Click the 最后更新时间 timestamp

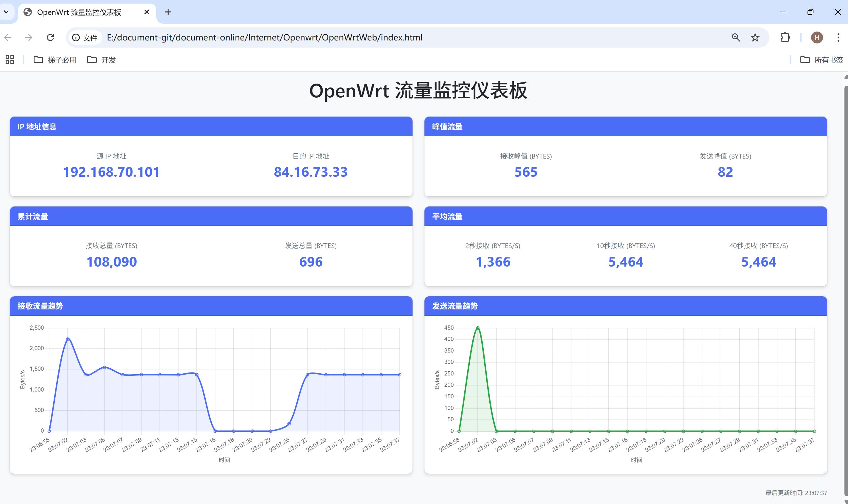[796, 492]
